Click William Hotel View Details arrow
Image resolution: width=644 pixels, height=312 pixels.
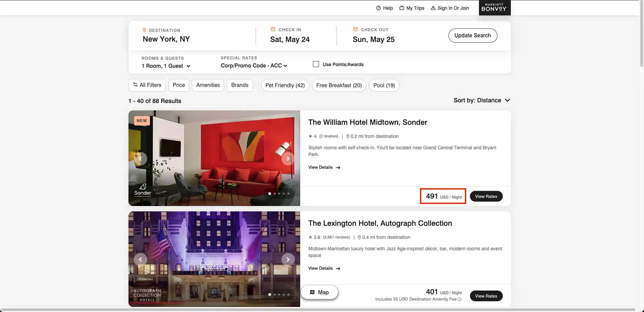pyautogui.click(x=338, y=167)
